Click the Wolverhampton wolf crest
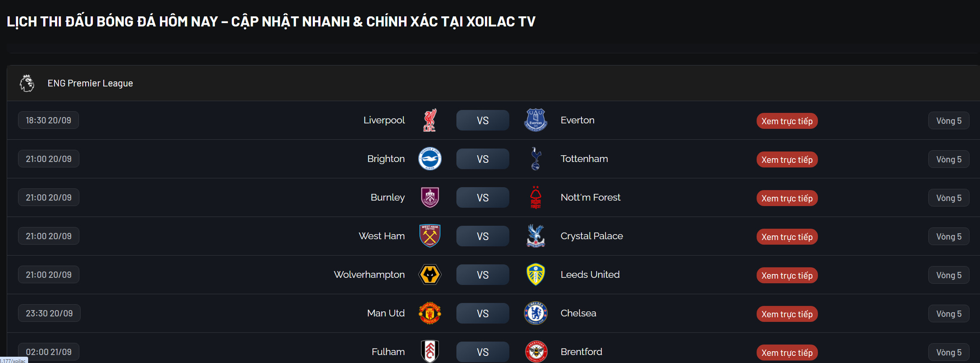 tap(430, 275)
